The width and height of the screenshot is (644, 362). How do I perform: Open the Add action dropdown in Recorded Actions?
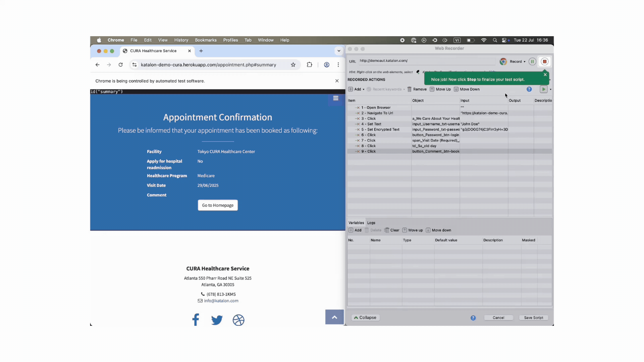[x=356, y=89]
